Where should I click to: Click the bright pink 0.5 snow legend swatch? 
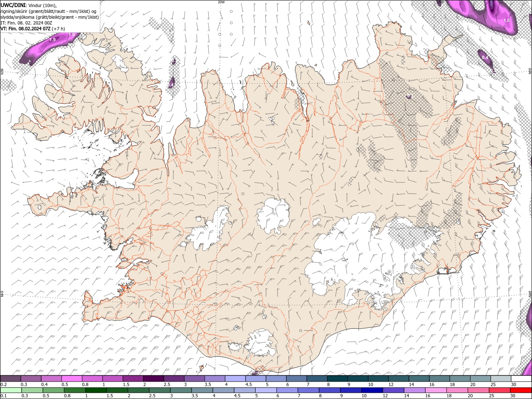72,379
